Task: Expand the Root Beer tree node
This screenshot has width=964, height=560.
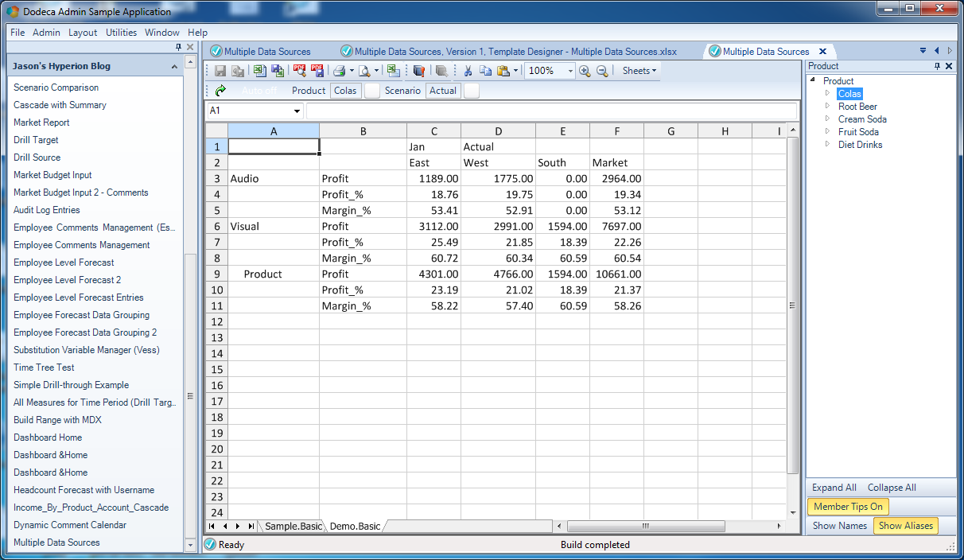Action: coord(827,107)
